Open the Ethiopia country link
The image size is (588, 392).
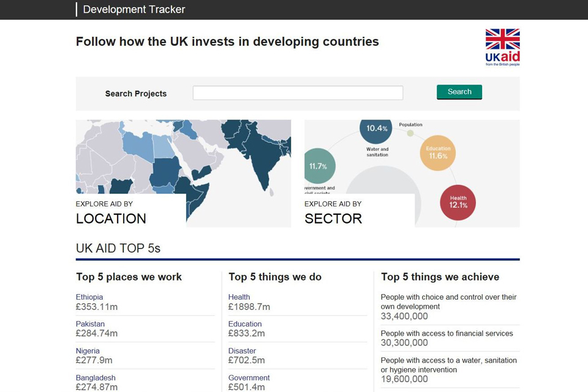tap(89, 297)
